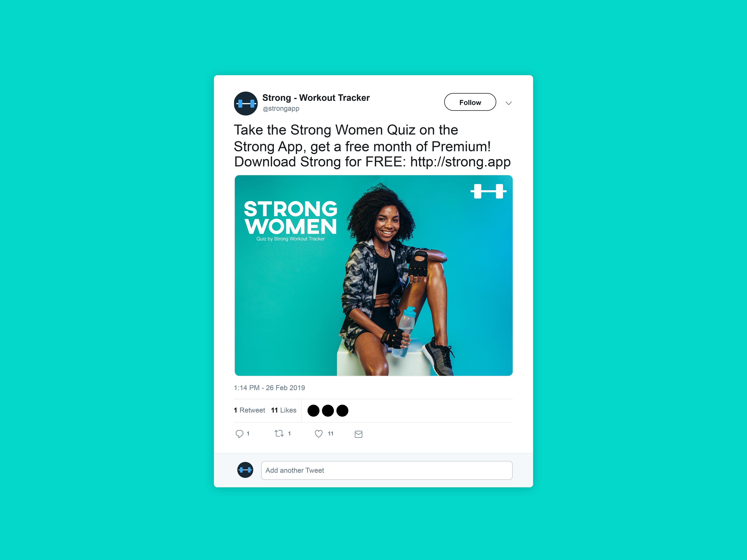
Task: Click the reply speech bubble icon
Action: click(239, 434)
